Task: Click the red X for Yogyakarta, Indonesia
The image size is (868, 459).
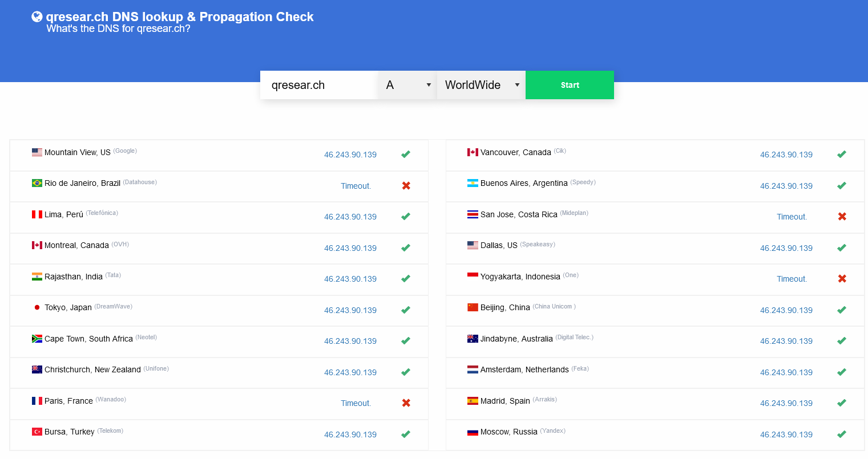Action: [x=842, y=279]
